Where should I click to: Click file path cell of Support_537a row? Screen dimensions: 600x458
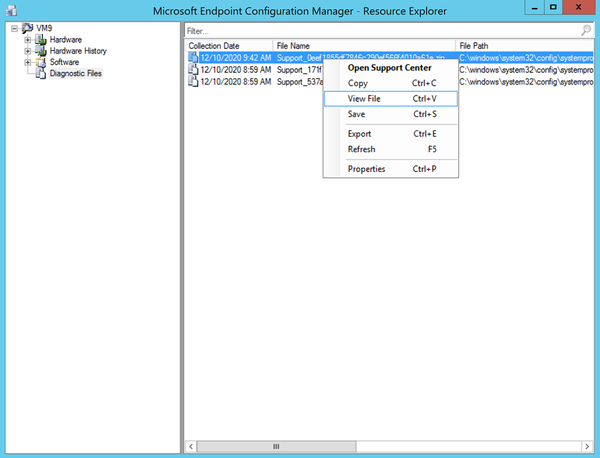(x=526, y=82)
